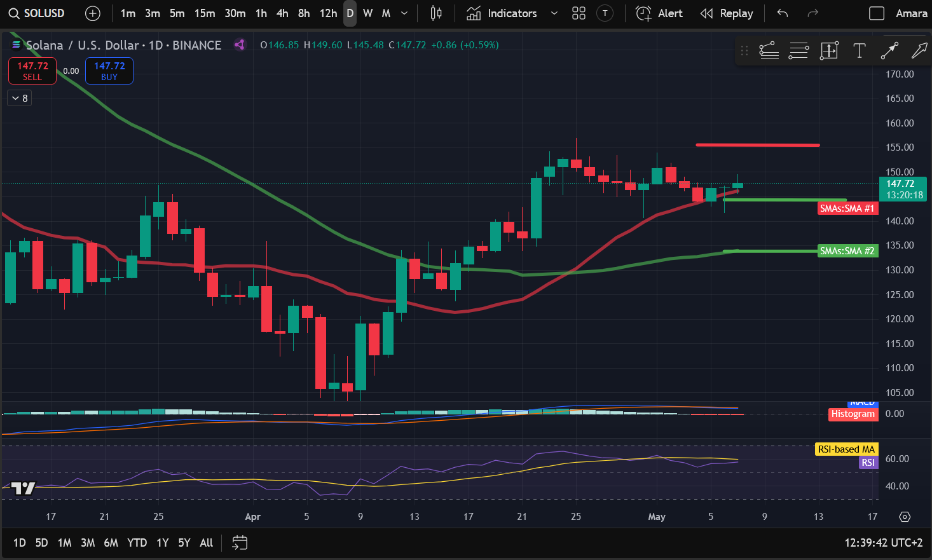Collapse the indicator legend showing 8
Image resolution: width=932 pixels, height=560 pixels.
point(20,98)
